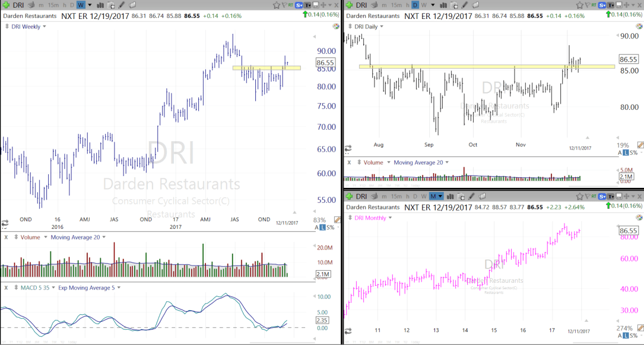Toggle logarithmic scale L in the weekly chart

click(x=322, y=228)
